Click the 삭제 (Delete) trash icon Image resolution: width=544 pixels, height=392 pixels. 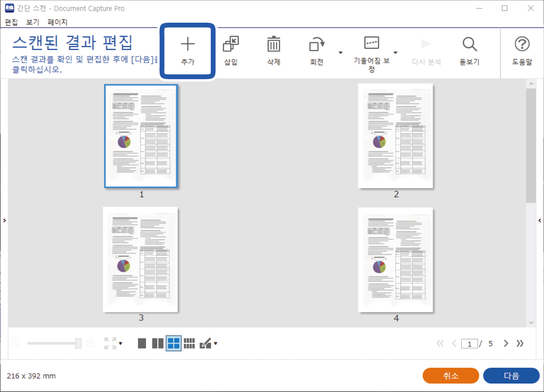click(x=273, y=45)
